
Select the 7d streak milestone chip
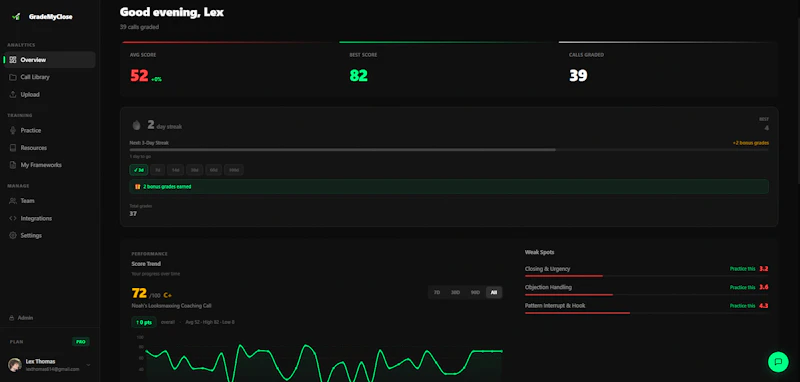[x=158, y=170]
